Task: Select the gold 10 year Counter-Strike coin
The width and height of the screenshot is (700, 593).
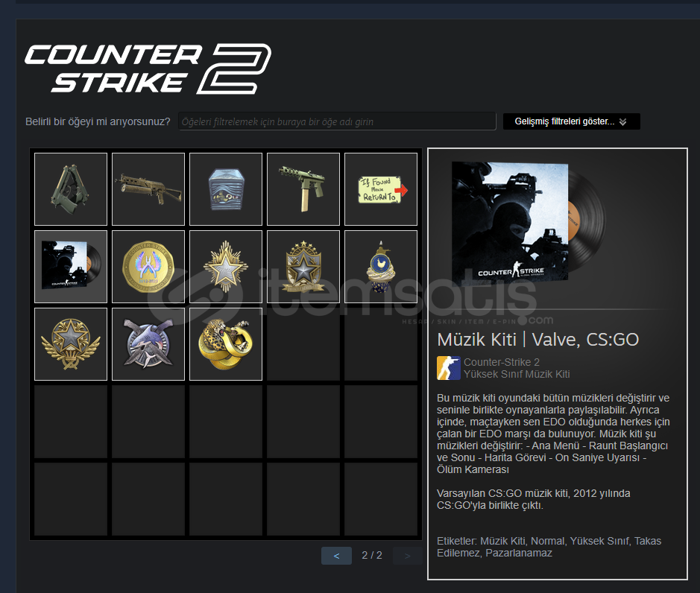Action: (x=148, y=267)
